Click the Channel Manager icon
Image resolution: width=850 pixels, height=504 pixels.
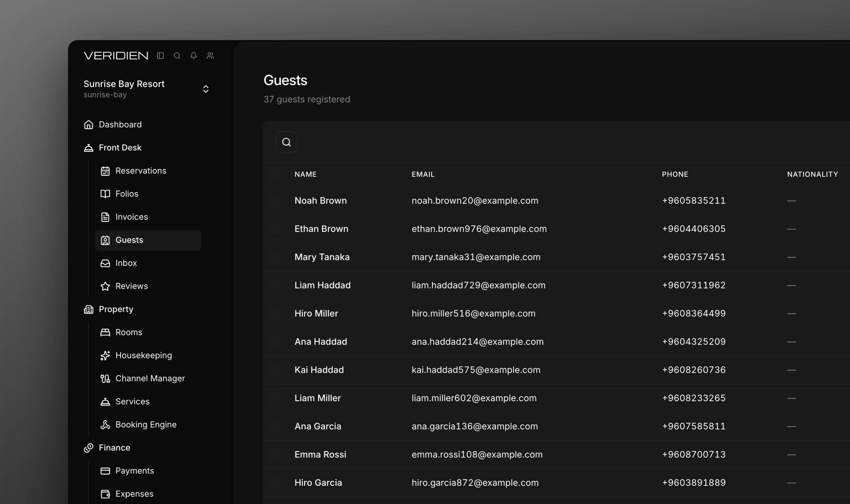pos(105,379)
